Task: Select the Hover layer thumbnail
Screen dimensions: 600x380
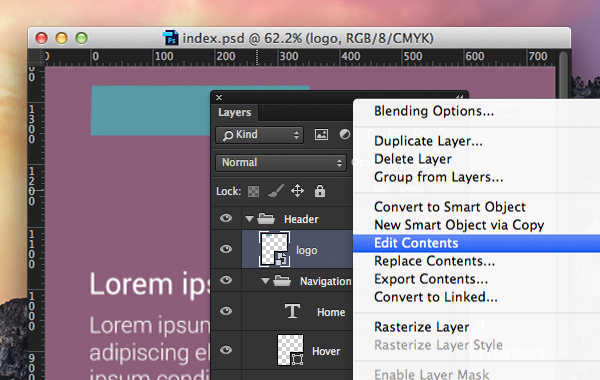Action: click(290, 350)
